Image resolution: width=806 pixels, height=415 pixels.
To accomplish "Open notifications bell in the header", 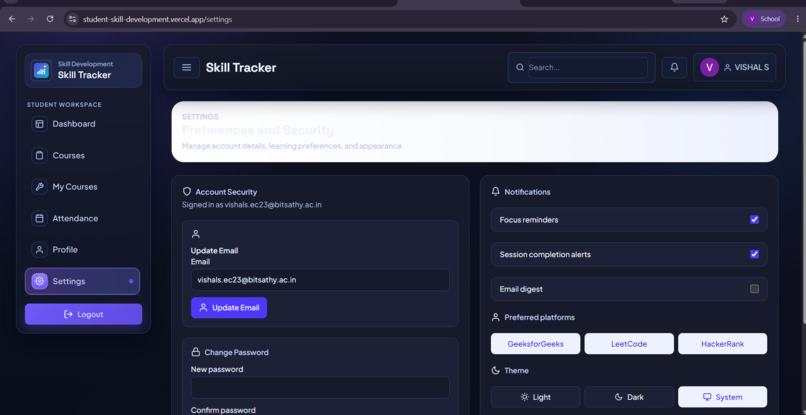I will (674, 67).
